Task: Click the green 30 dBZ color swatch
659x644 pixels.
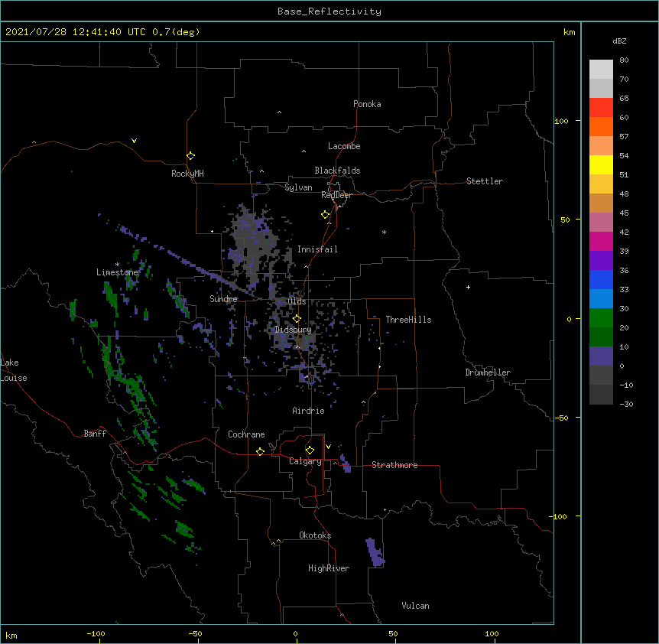Action: point(601,317)
